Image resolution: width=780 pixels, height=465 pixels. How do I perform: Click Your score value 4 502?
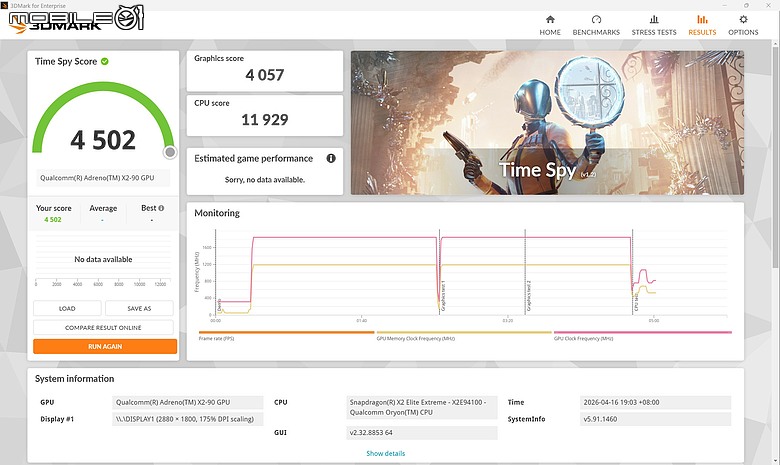pyautogui.click(x=53, y=219)
